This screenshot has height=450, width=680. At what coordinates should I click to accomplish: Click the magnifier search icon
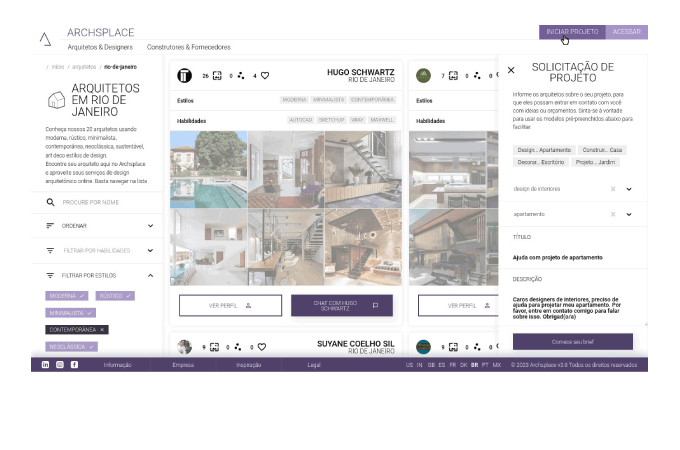point(50,202)
